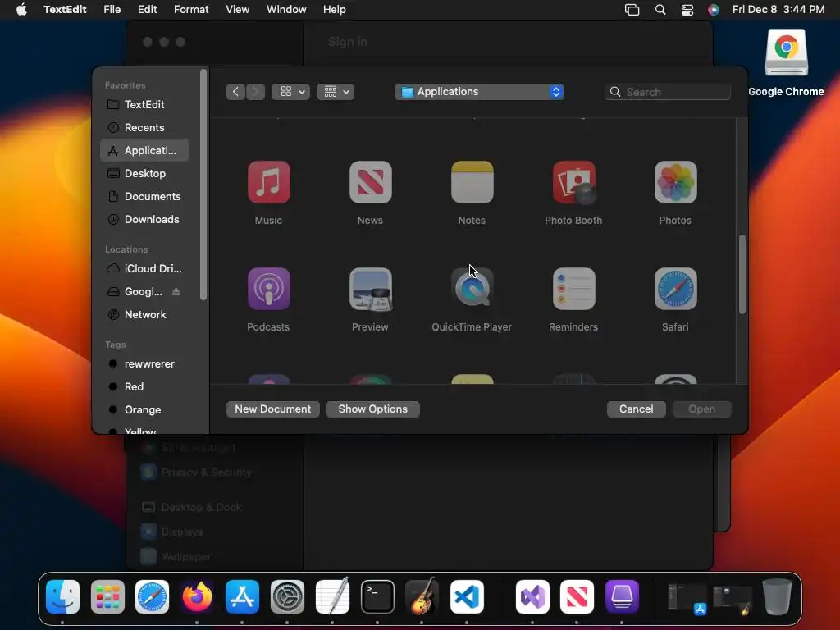The image size is (840, 630).
Task: Open Apple Configurator from the Dock
Action: 622,596
